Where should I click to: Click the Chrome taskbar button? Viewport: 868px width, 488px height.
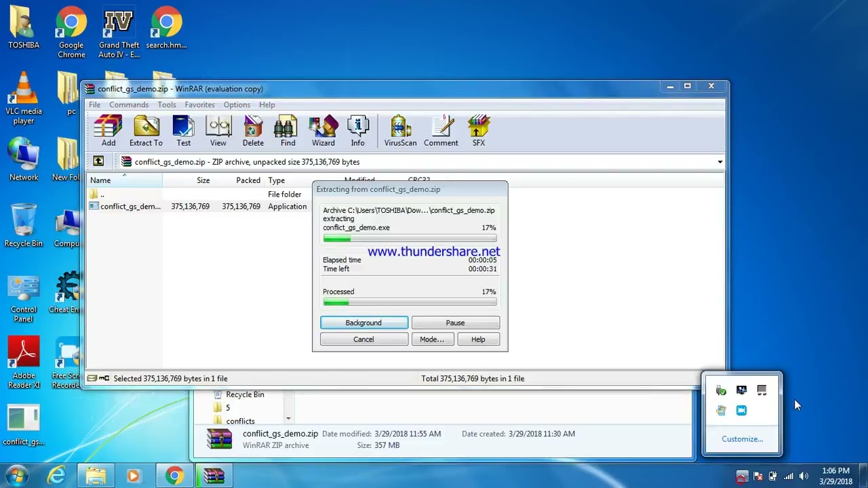click(x=174, y=476)
